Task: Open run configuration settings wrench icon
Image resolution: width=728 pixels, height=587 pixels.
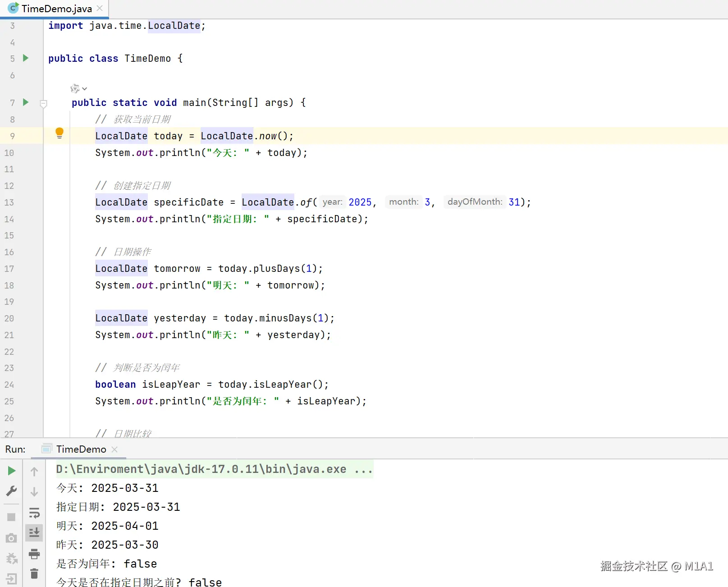Action: tap(12, 491)
